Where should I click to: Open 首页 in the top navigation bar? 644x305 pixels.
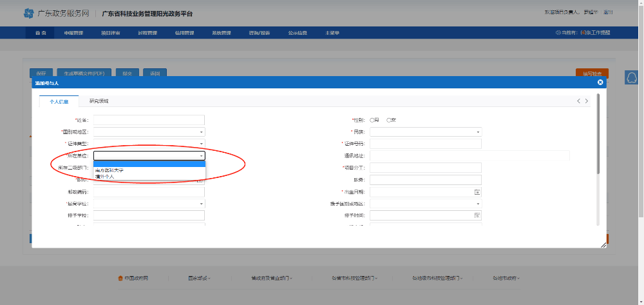click(40, 32)
